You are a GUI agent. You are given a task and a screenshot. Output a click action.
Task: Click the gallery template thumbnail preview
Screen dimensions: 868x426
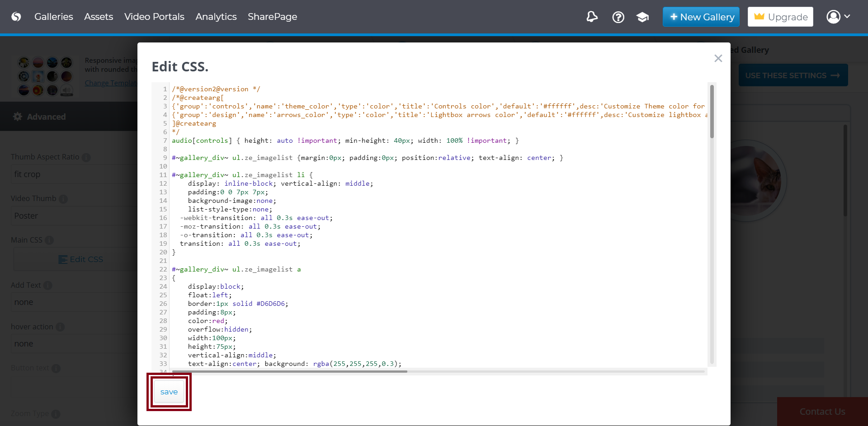pos(45,76)
